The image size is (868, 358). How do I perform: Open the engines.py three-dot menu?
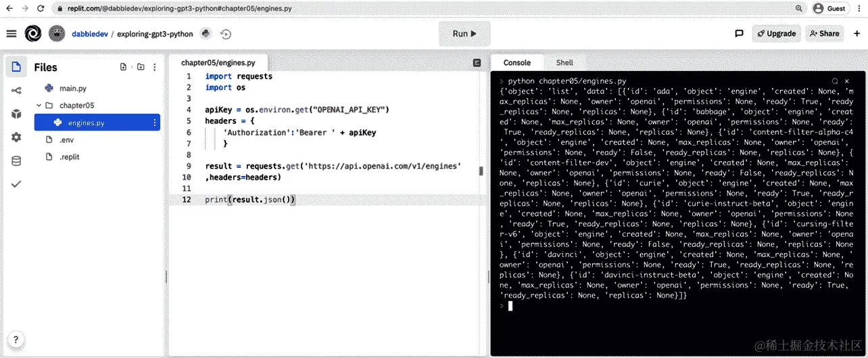coord(155,122)
